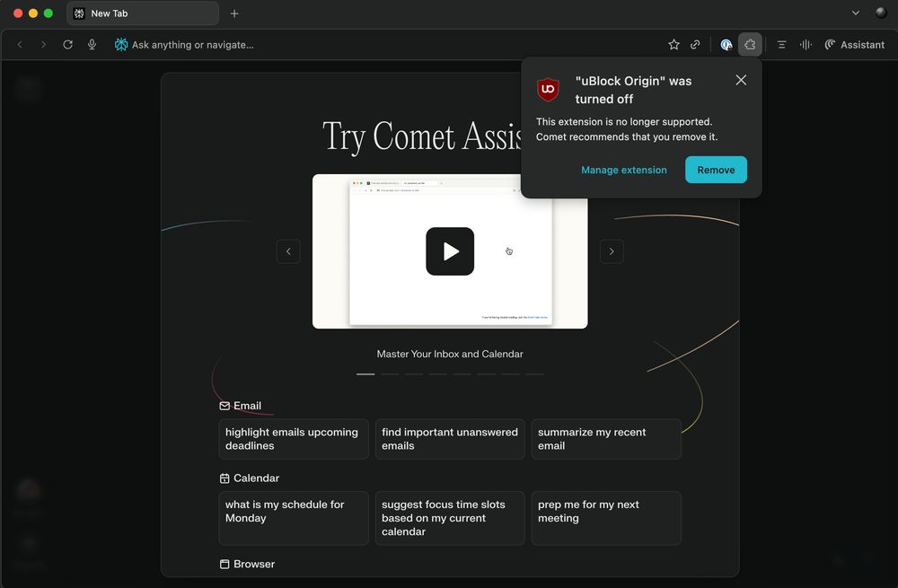
Task: Click the 'Try Comet Assis' heading
Action: pos(423,136)
